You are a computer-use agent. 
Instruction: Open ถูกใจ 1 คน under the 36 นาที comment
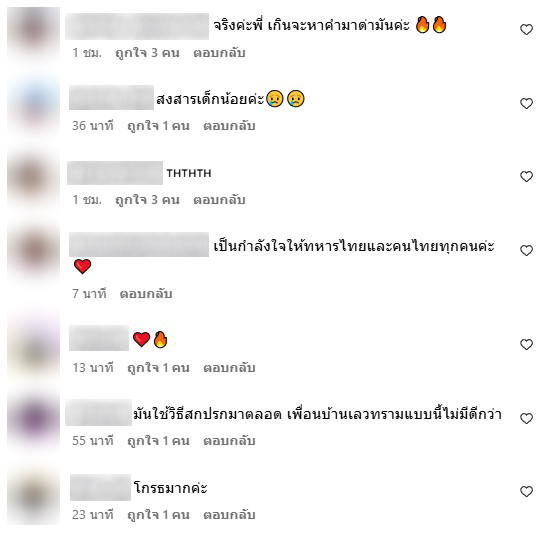coord(159,126)
